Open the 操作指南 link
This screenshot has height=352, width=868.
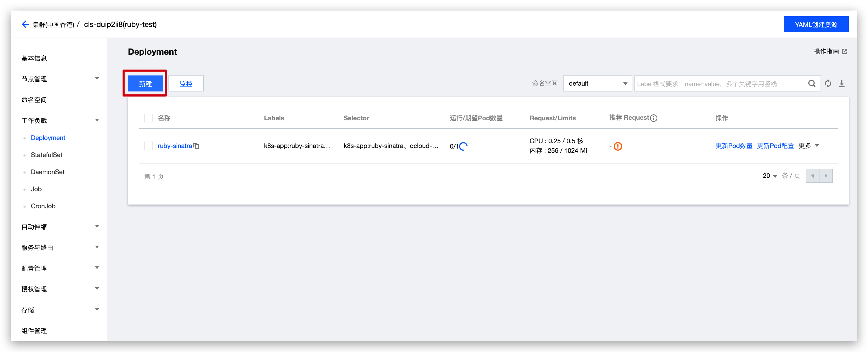point(826,51)
